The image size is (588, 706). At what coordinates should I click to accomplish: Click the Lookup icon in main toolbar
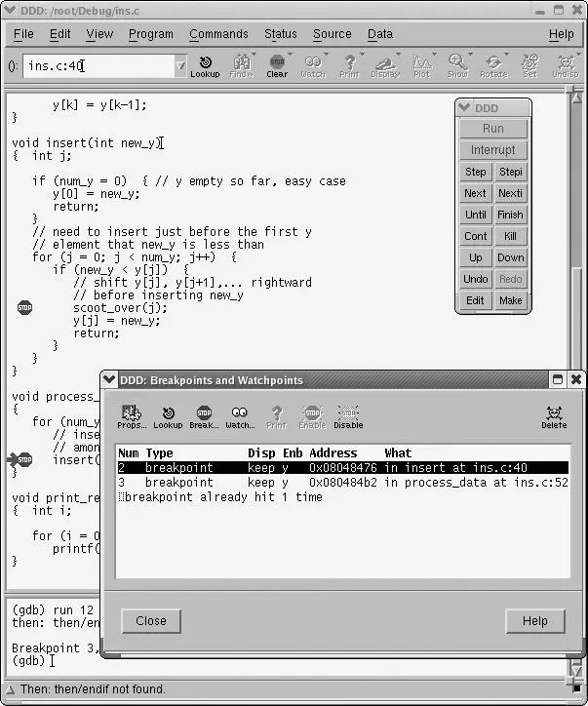click(205, 65)
